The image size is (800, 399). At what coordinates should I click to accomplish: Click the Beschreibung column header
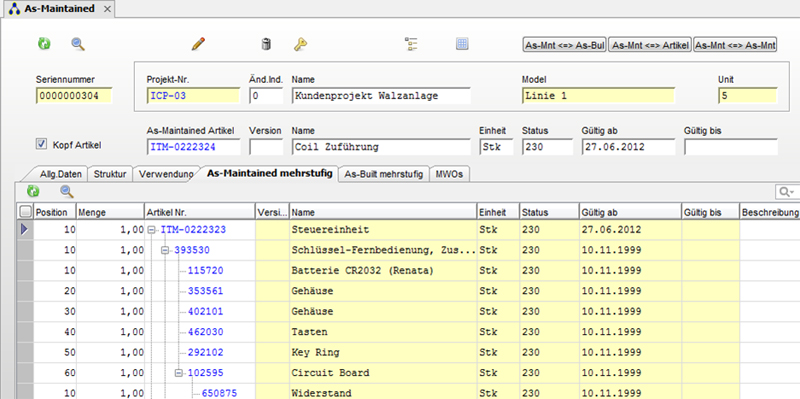(769, 212)
